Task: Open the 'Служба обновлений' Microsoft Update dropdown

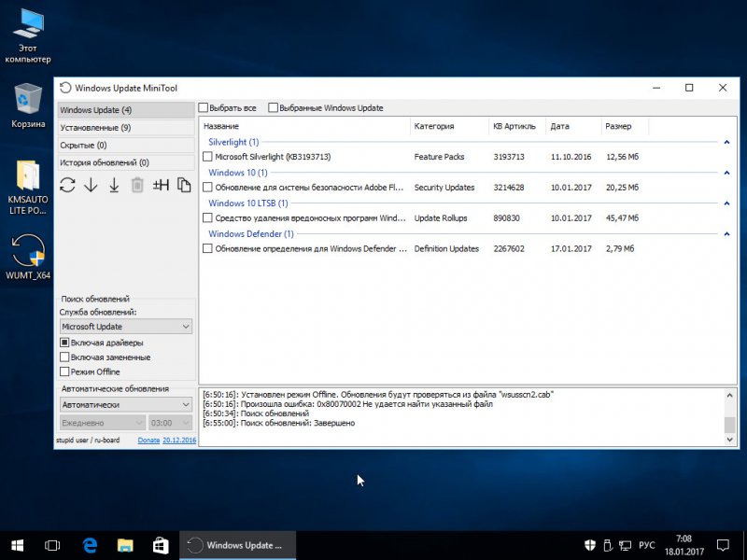Action: tap(126, 327)
